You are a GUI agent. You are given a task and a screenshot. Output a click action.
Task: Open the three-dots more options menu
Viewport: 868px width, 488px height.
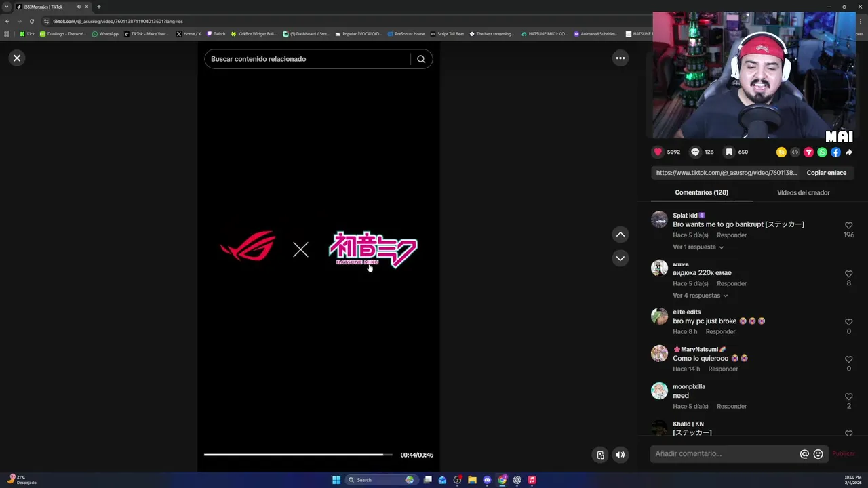(x=620, y=58)
